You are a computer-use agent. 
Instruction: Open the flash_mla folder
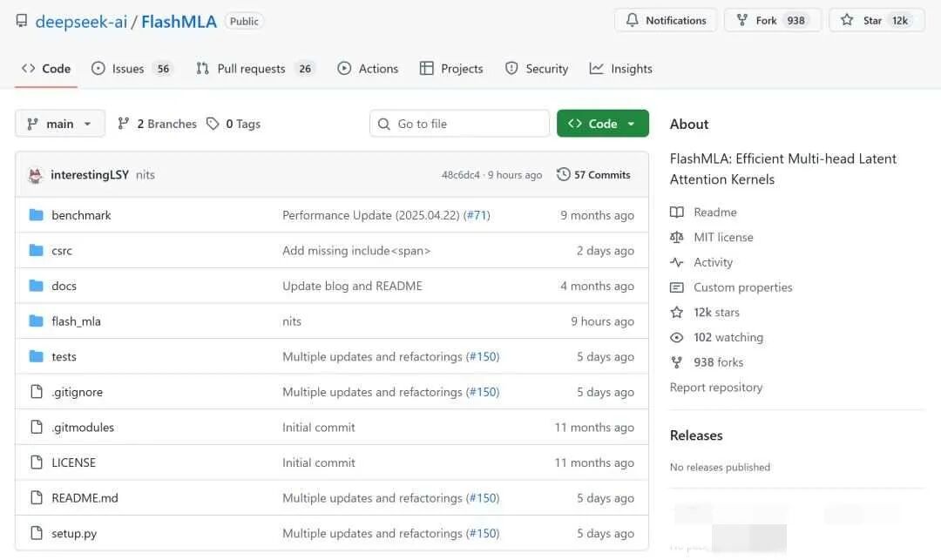pos(76,321)
